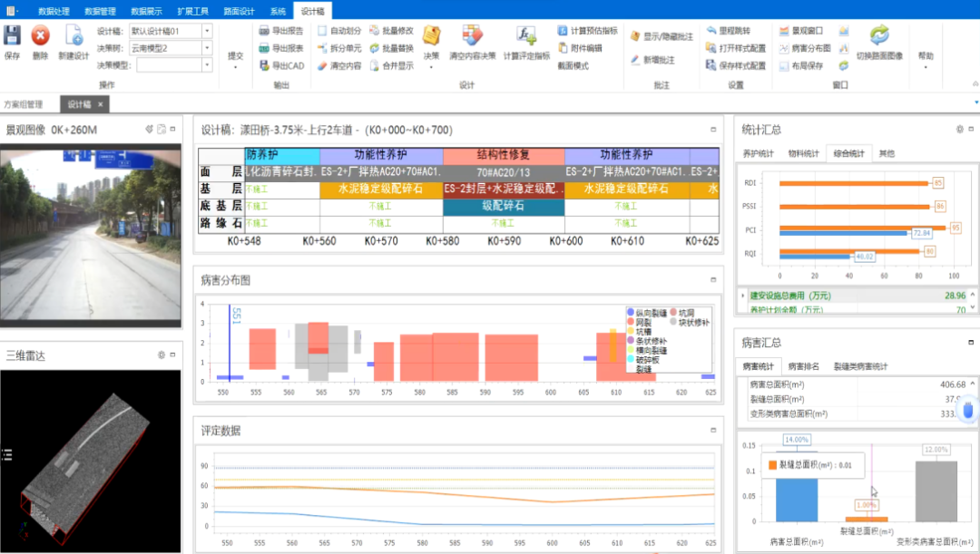Click the 新建设计 (New Design) icon
The height and width of the screenshot is (554, 980).
[x=73, y=36]
